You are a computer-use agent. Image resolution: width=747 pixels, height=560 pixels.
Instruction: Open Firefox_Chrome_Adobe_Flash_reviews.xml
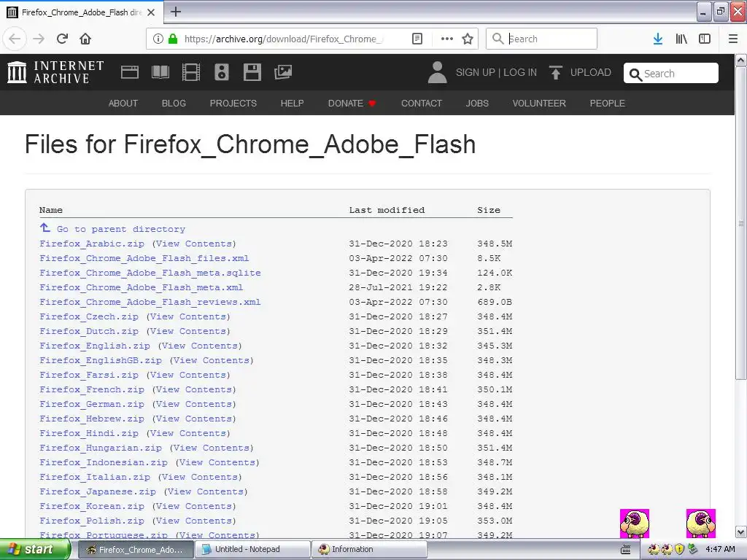coord(150,302)
